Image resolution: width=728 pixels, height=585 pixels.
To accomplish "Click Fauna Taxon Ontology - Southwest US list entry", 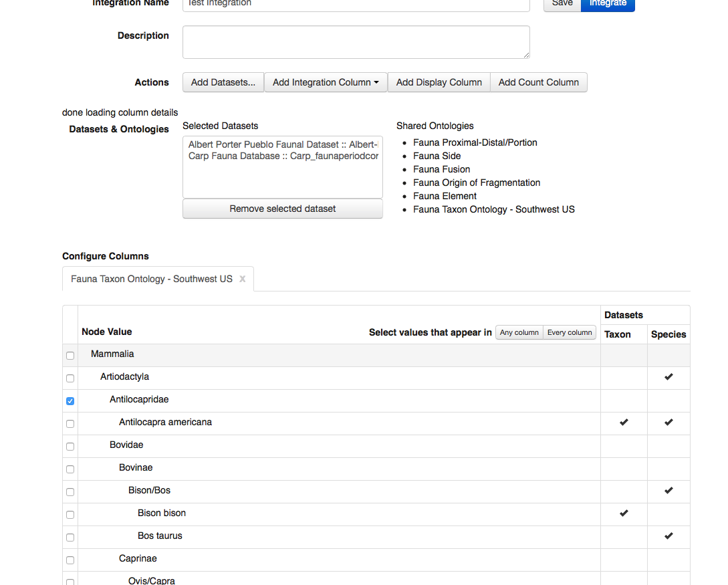I will click(x=494, y=210).
